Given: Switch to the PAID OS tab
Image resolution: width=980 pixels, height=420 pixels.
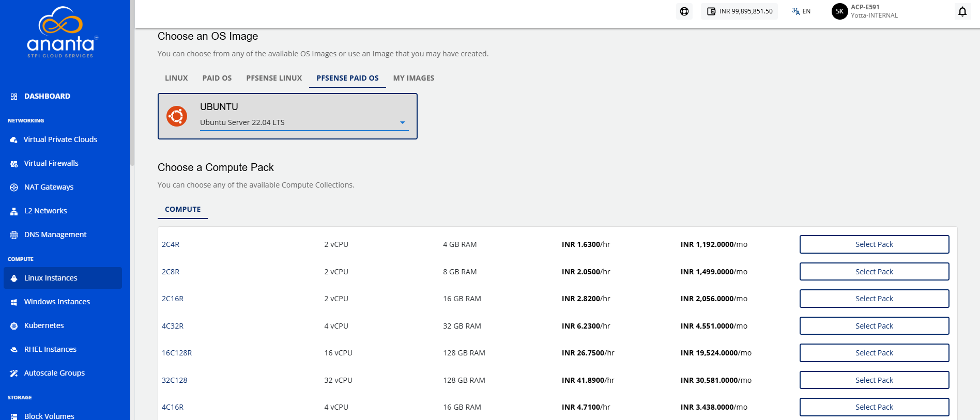Looking at the screenshot, I should click(217, 78).
